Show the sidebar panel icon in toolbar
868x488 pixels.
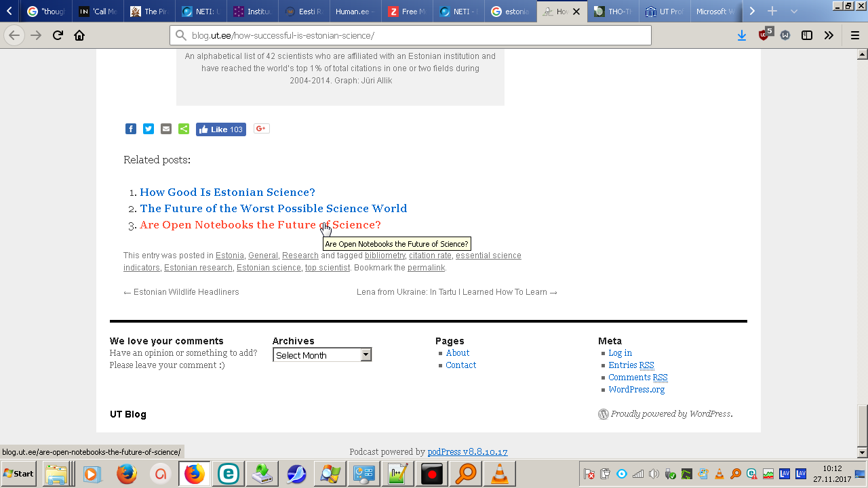point(807,35)
